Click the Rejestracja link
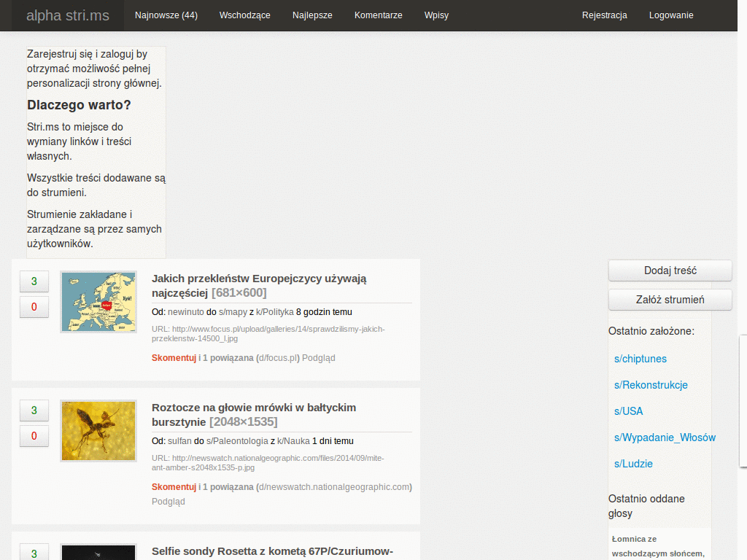747x560 pixels. click(x=605, y=15)
